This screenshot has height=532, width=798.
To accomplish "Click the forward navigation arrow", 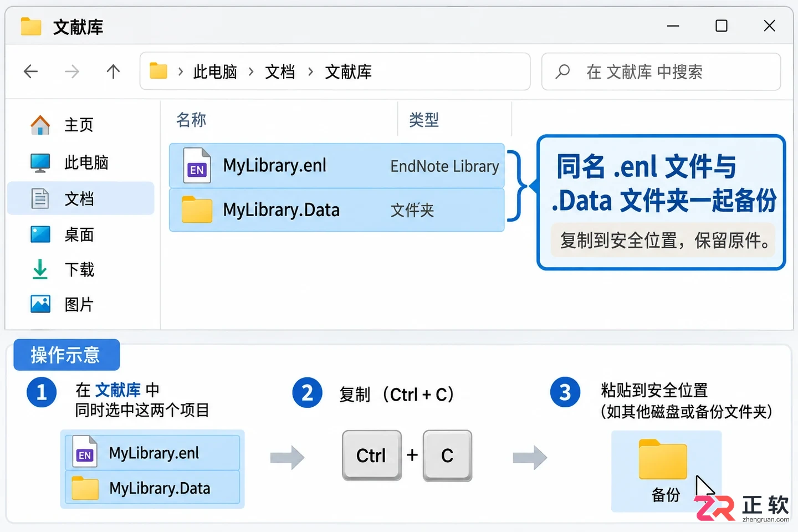I will pos(72,71).
